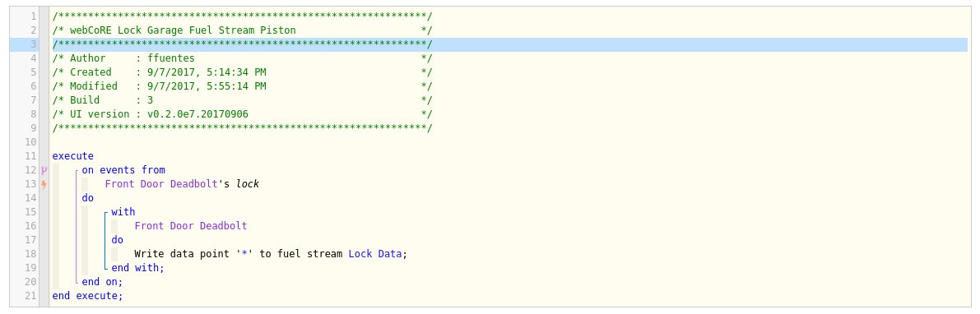
Task: Click the Author ffuentes comment line
Action: point(242,58)
